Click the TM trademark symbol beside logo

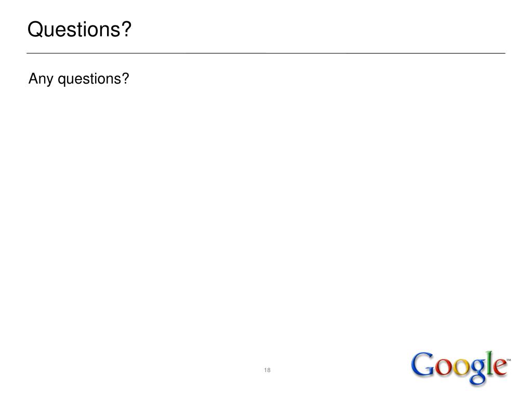click(x=509, y=360)
